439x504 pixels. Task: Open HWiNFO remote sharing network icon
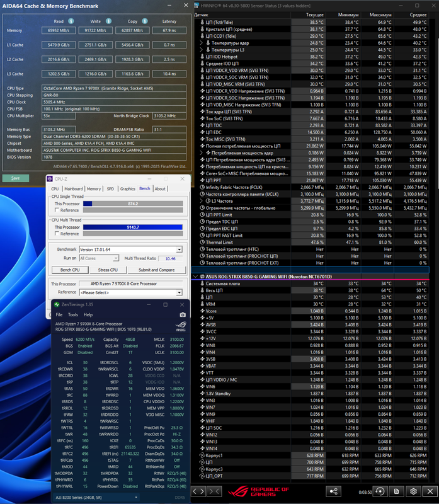tap(334, 491)
